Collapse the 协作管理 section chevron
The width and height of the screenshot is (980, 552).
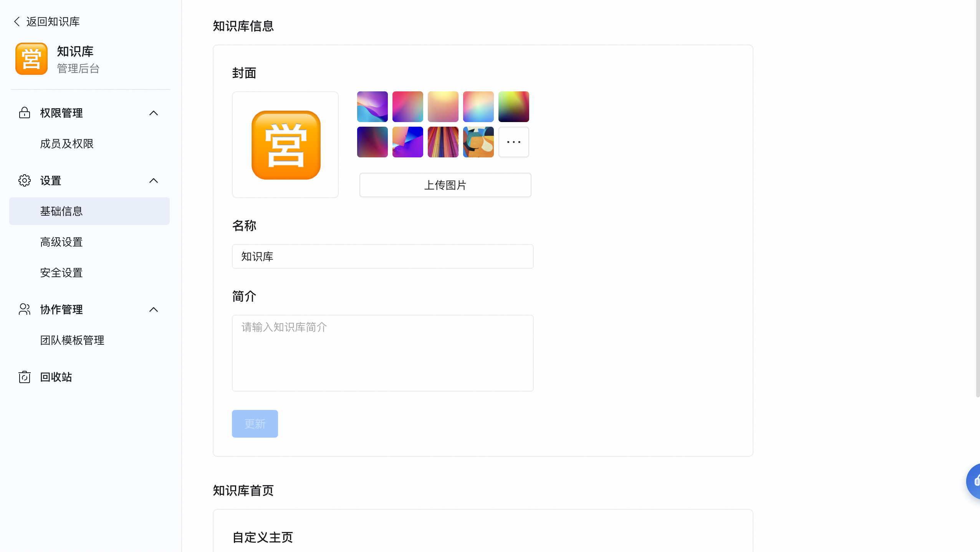click(x=154, y=309)
